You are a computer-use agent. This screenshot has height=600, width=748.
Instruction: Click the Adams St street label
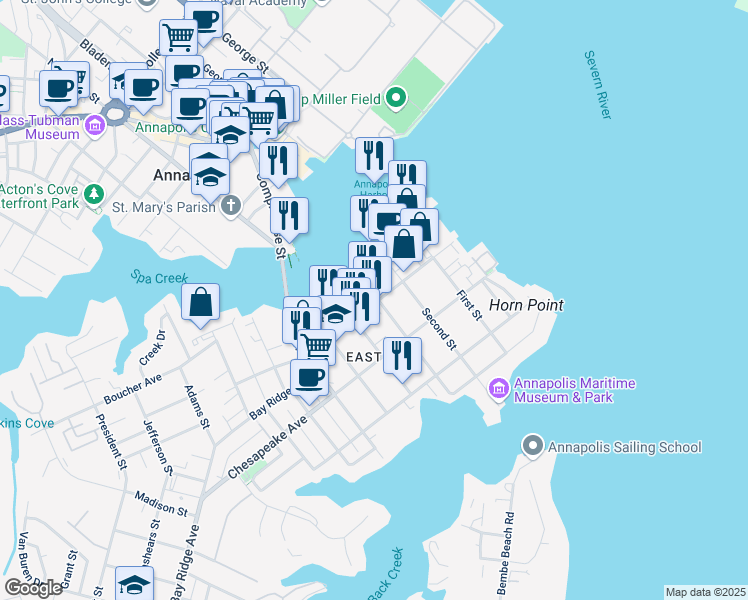point(197,407)
